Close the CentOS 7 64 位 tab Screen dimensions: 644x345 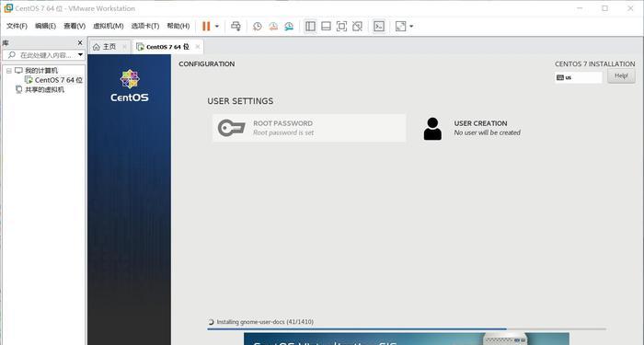point(198,47)
